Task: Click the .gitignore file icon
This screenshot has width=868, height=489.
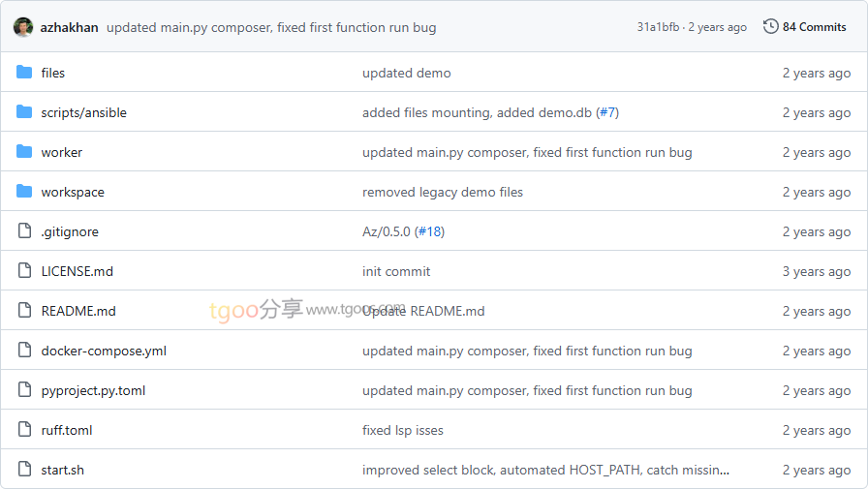Action: click(x=24, y=231)
